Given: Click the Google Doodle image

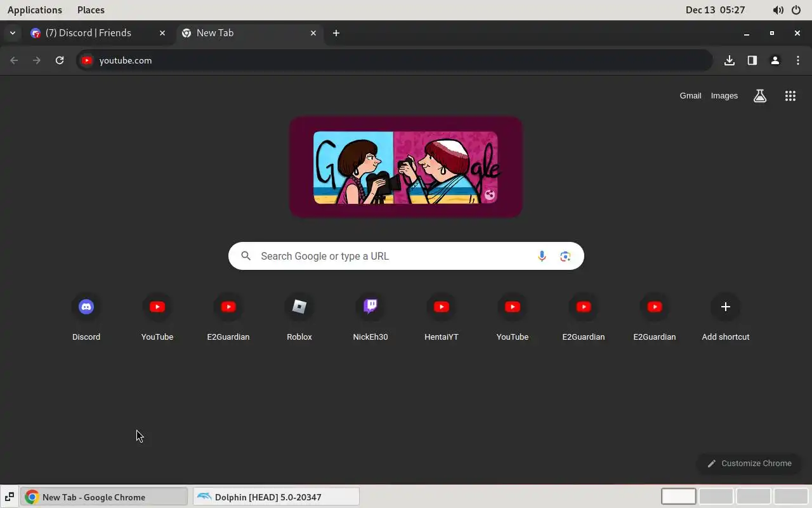Looking at the screenshot, I should 406,167.
